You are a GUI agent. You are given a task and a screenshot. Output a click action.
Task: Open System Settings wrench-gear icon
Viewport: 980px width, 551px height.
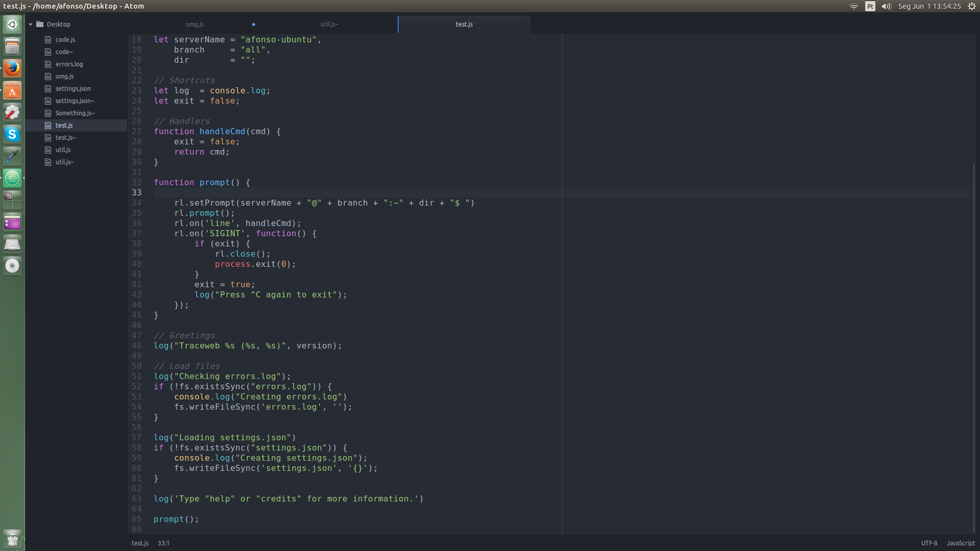[x=12, y=112]
